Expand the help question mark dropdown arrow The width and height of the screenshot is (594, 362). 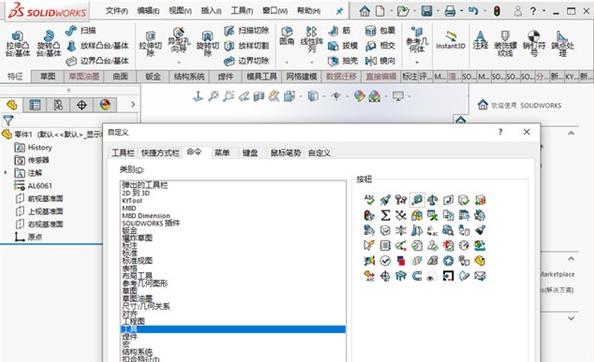click(544, 11)
